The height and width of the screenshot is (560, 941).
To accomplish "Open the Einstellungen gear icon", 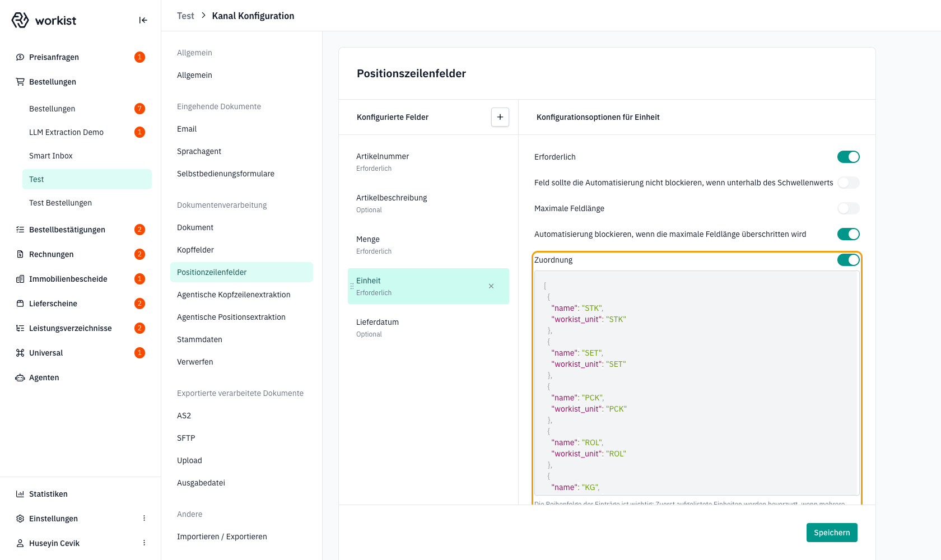I will pos(20,519).
